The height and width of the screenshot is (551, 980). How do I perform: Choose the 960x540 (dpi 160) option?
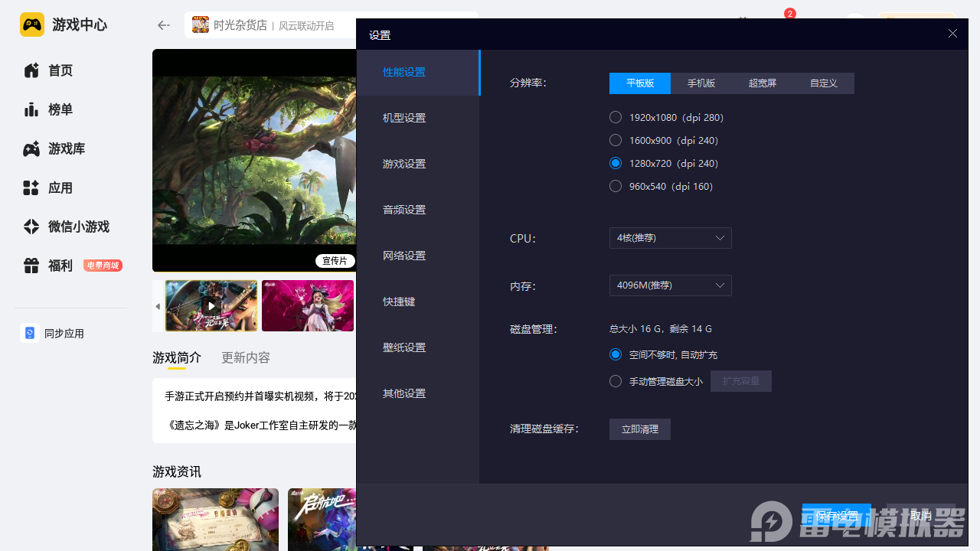(x=616, y=186)
